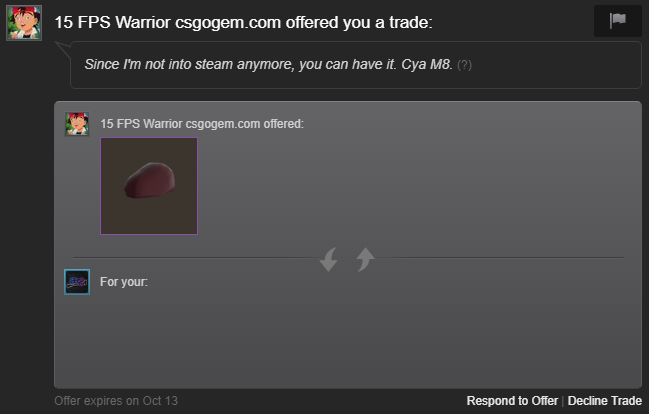Open the large 15 FPS Warrior avatar

[x=24, y=23]
